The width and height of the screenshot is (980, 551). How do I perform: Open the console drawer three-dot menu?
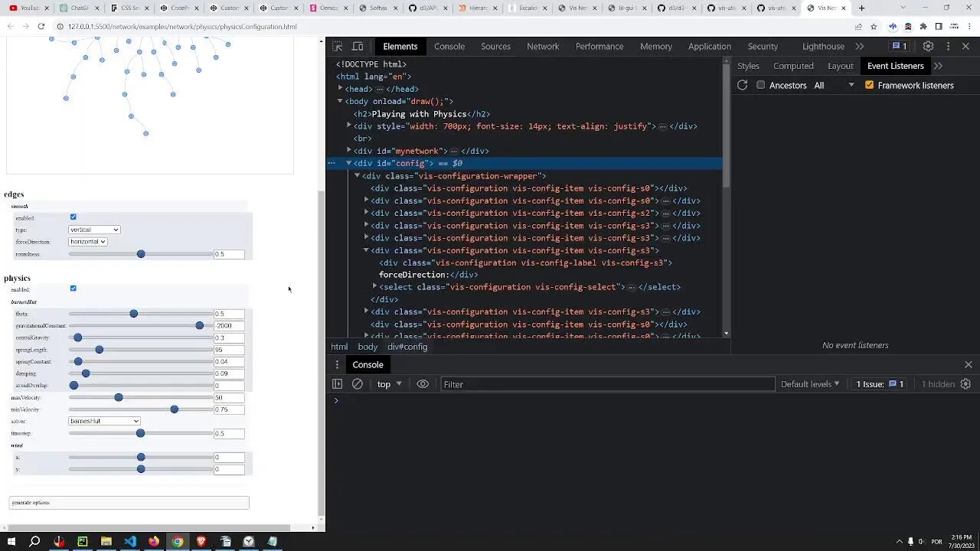pos(337,364)
